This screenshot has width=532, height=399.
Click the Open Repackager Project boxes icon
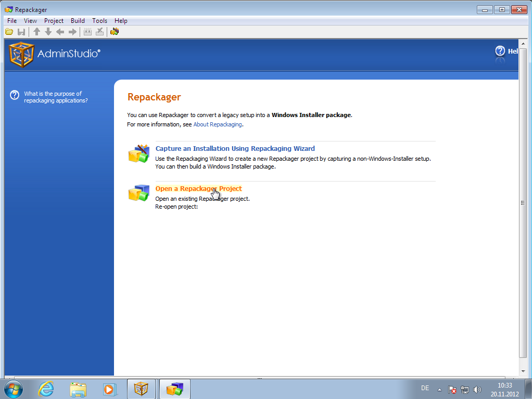click(139, 193)
